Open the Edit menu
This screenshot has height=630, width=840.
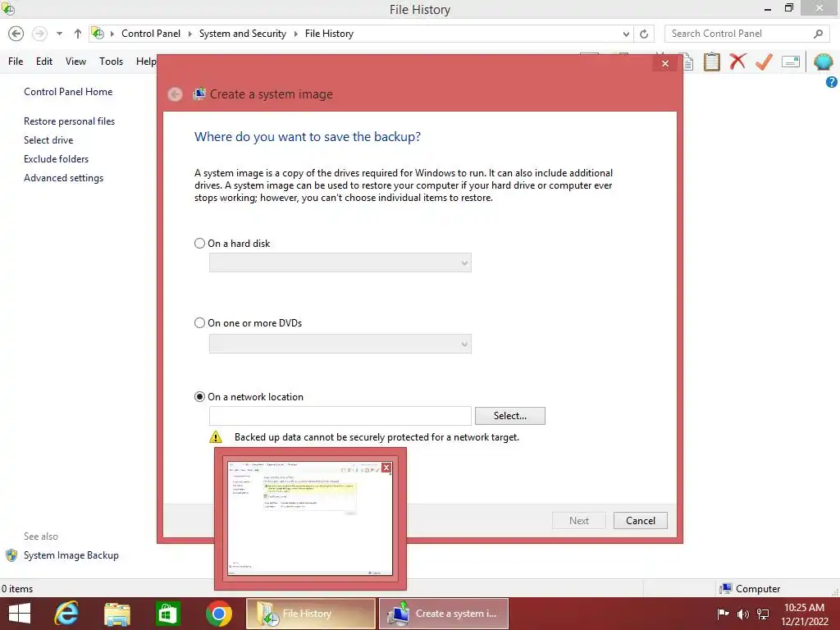point(44,62)
